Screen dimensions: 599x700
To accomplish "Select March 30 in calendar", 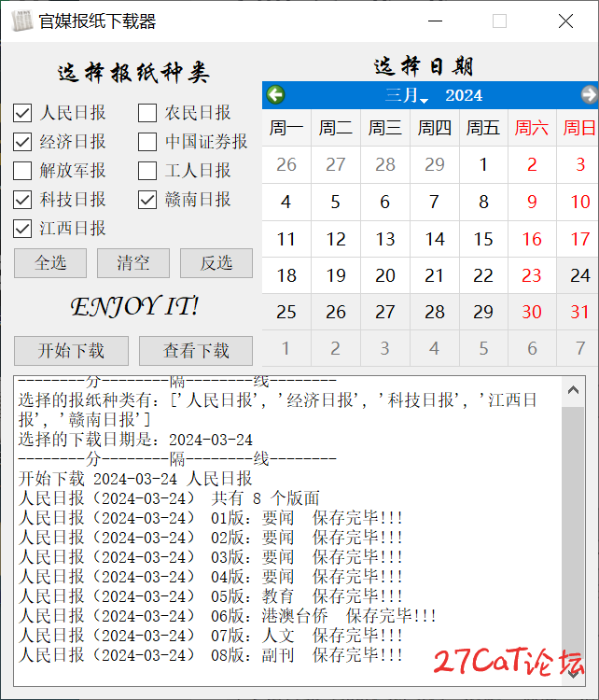I will (x=532, y=312).
